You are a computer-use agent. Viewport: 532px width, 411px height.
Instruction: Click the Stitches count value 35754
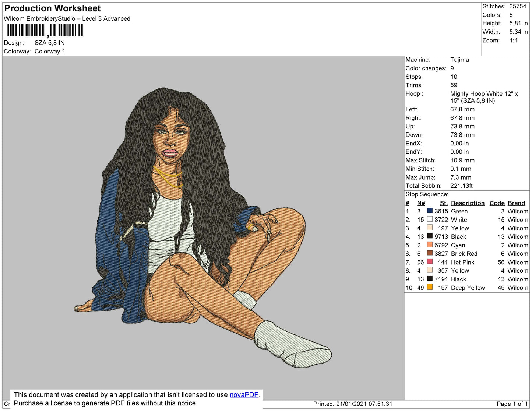click(517, 6)
